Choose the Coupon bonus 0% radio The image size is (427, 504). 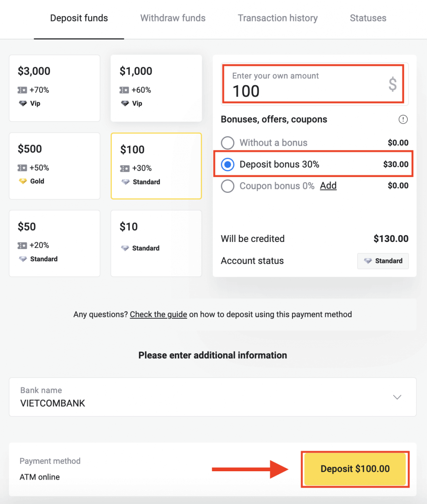(x=228, y=186)
